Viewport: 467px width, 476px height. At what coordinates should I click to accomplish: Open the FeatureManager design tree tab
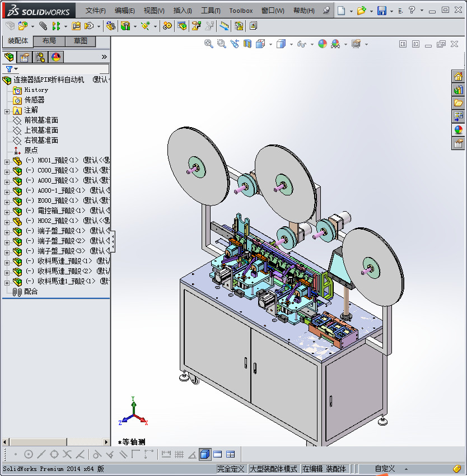tap(9, 57)
